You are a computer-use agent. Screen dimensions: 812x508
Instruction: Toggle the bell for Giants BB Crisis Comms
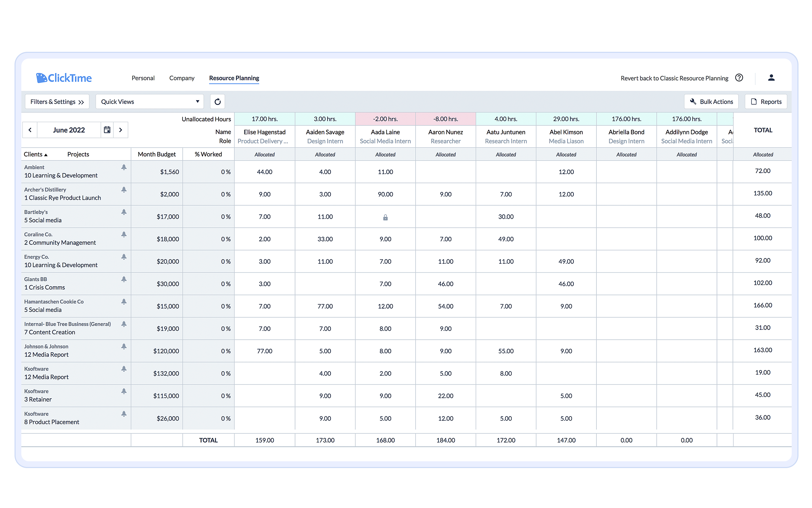pos(124,279)
